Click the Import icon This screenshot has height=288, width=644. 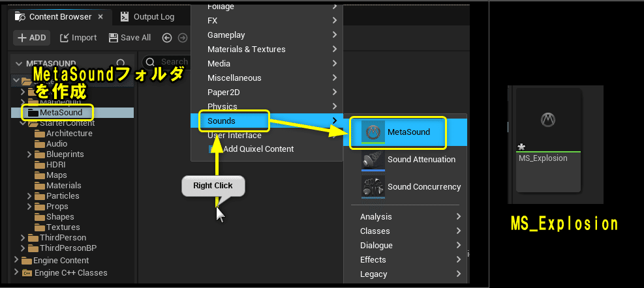coord(64,38)
